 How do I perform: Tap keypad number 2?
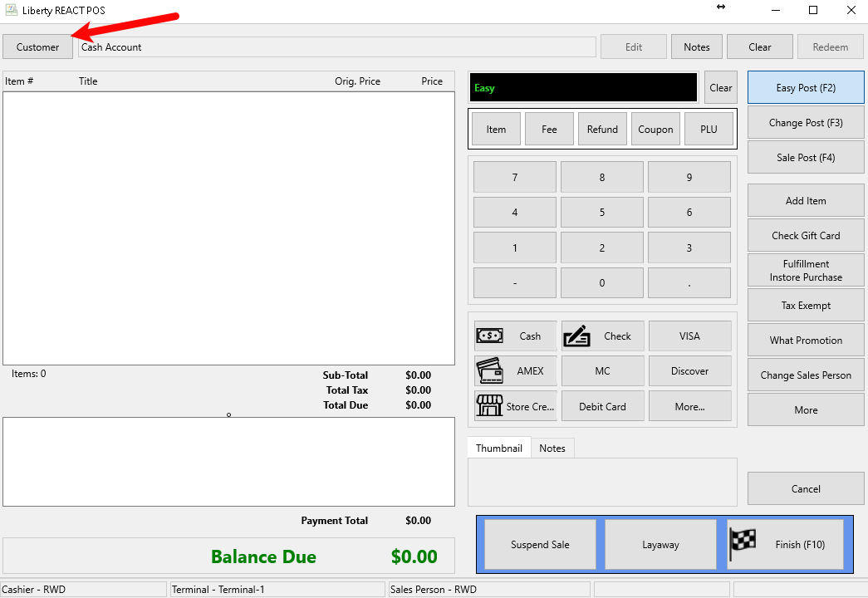pos(601,248)
